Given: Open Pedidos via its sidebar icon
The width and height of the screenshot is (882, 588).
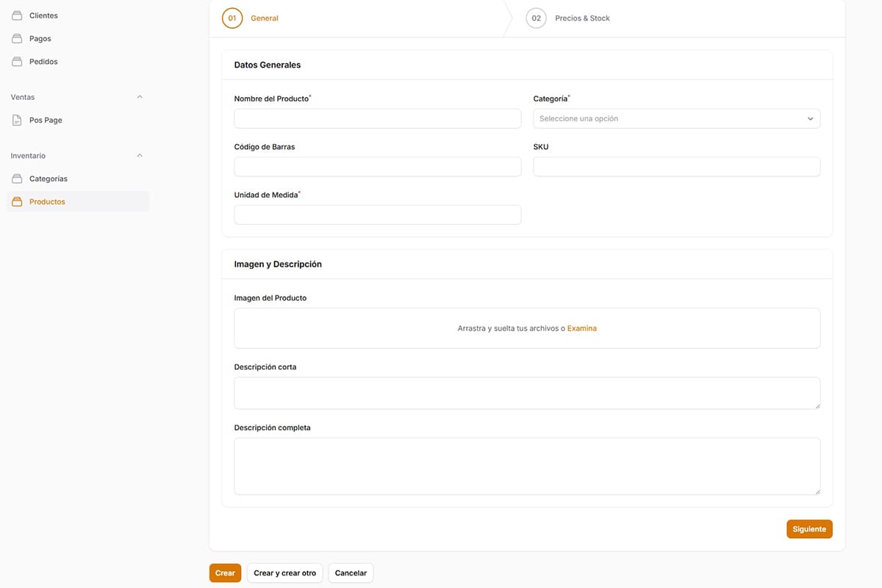Looking at the screenshot, I should point(16,61).
